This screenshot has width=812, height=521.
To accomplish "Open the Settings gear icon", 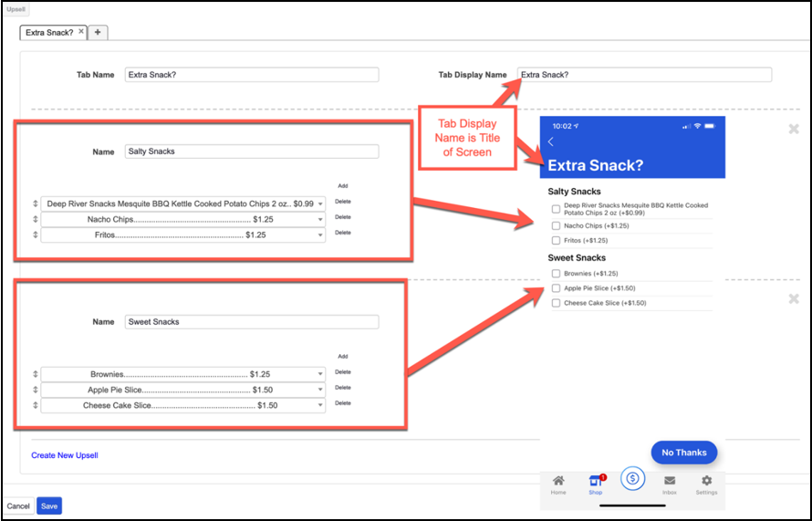I will pos(706,483).
